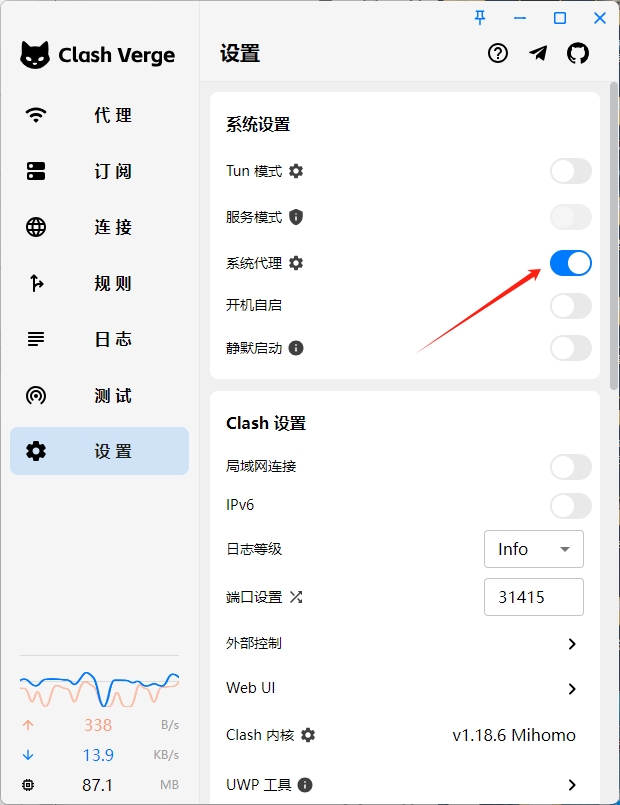620x805 pixels.
Task: Open Clash 内核 gear icon
Action: click(x=307, y=735)
